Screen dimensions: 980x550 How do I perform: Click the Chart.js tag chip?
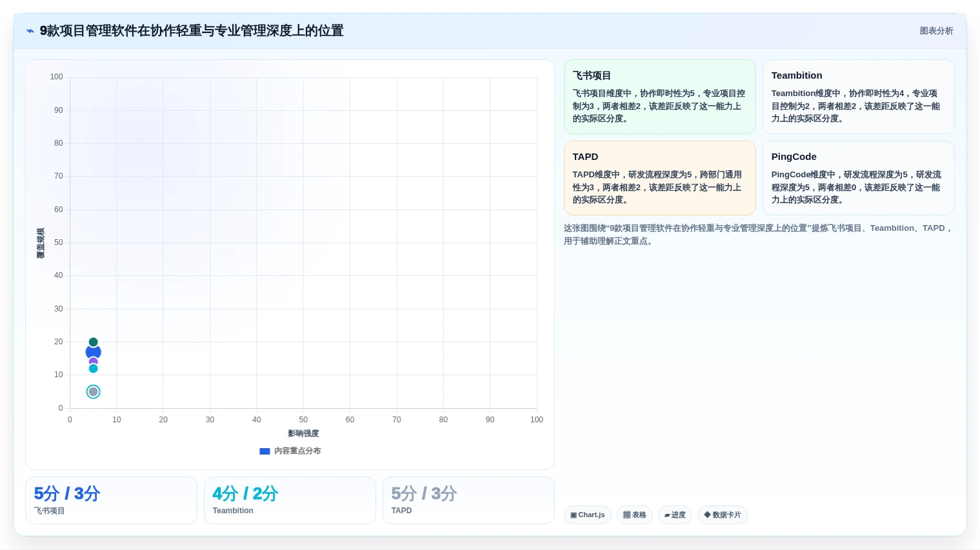(588, 515)
